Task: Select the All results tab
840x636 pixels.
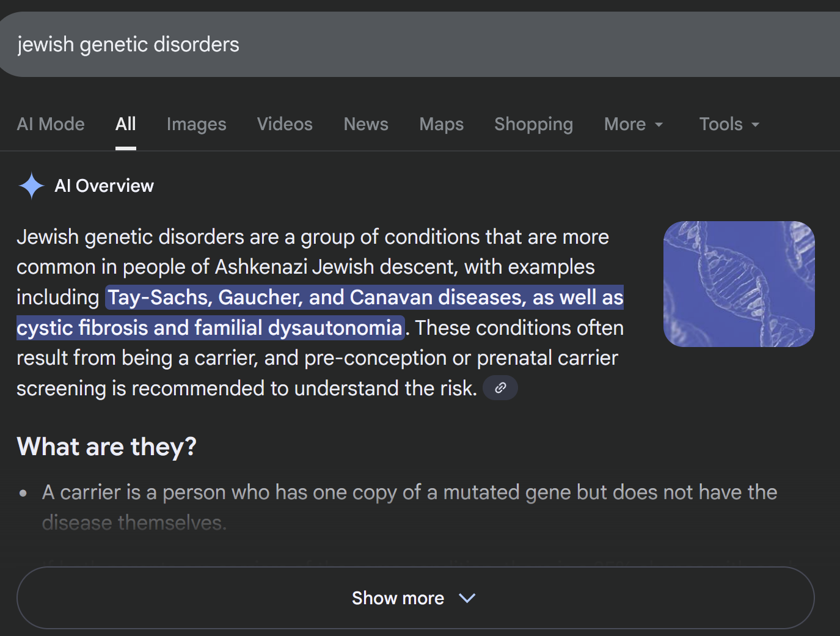Action: coord(125,124)
